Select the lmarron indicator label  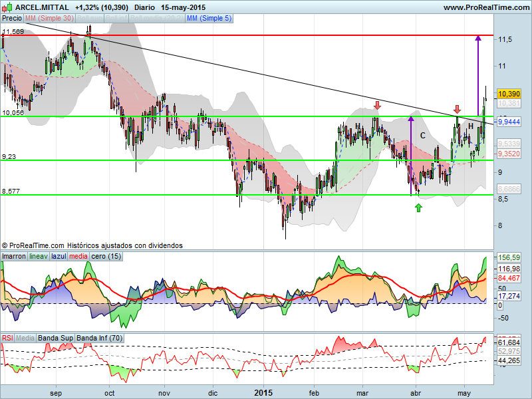pos(13,257)
